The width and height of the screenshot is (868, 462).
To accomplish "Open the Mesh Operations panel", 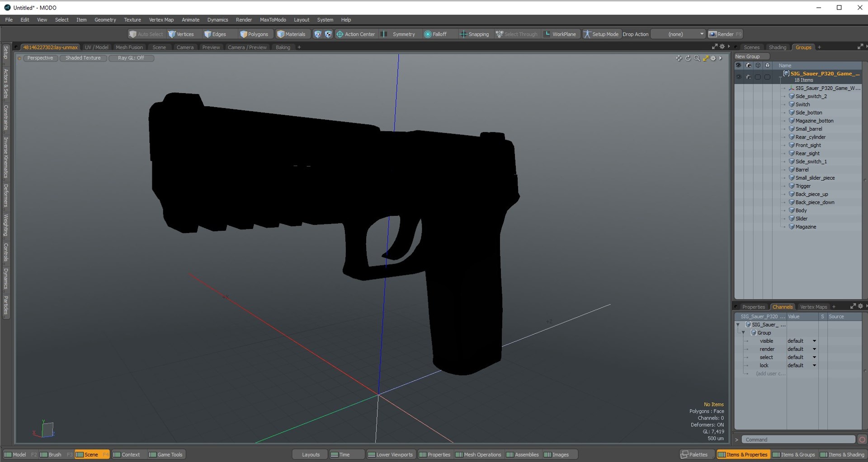I will tap(478, 455).
